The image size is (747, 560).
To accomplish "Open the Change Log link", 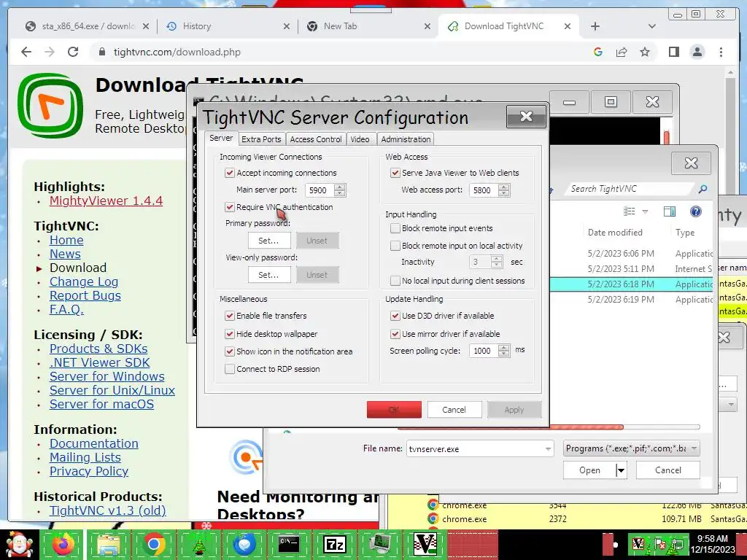I will (84, 281).
